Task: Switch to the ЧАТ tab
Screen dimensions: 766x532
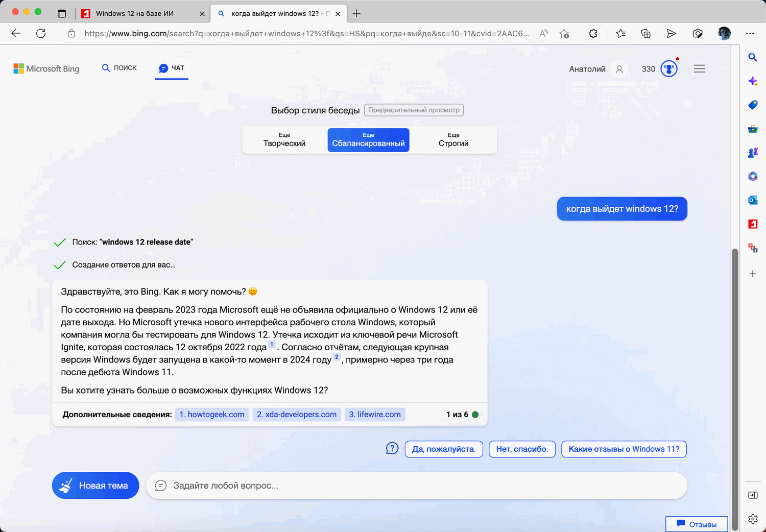Action: [172, 68]
